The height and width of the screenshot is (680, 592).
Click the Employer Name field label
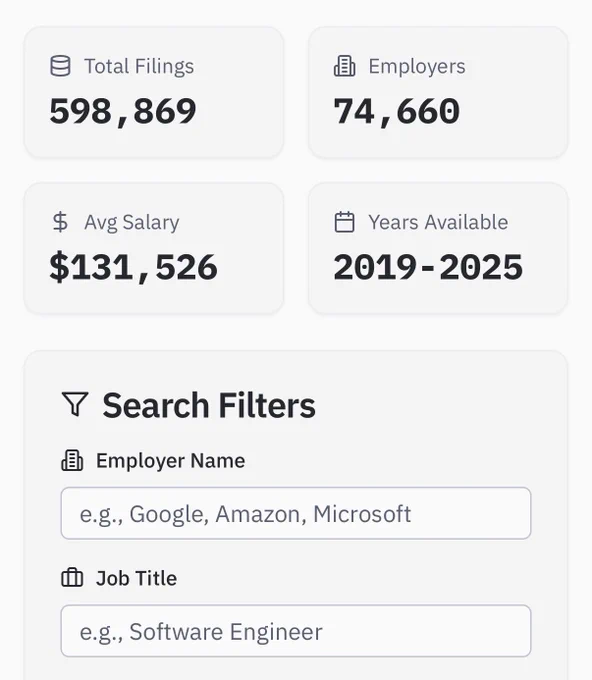click(170, 461)
